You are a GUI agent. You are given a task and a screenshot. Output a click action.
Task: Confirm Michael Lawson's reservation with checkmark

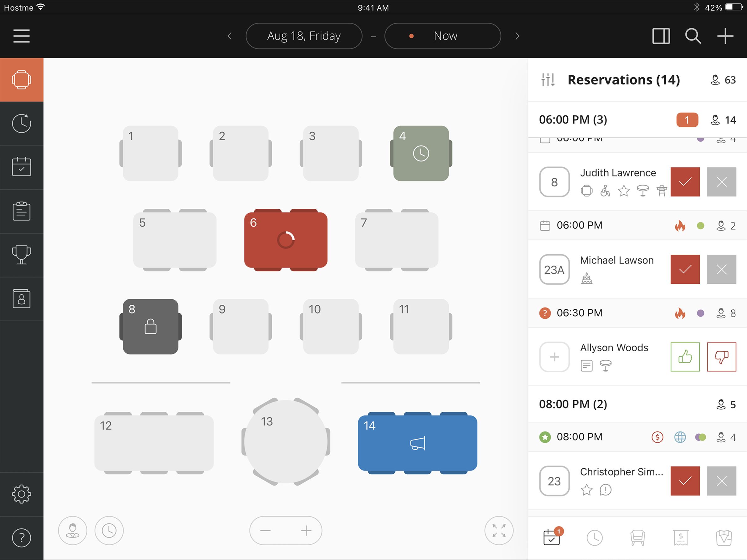[x=685, y=269]
